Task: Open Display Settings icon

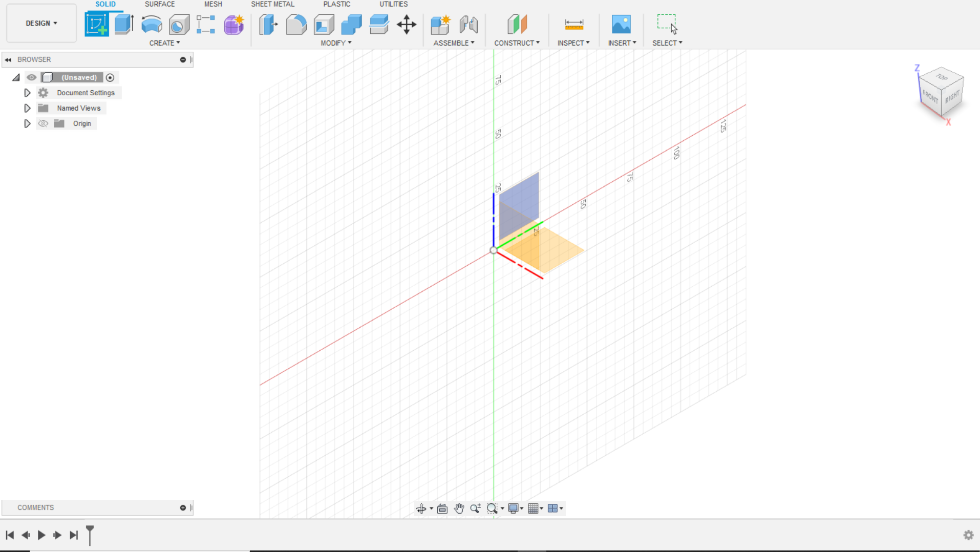Action: click(x=513, y=508)
